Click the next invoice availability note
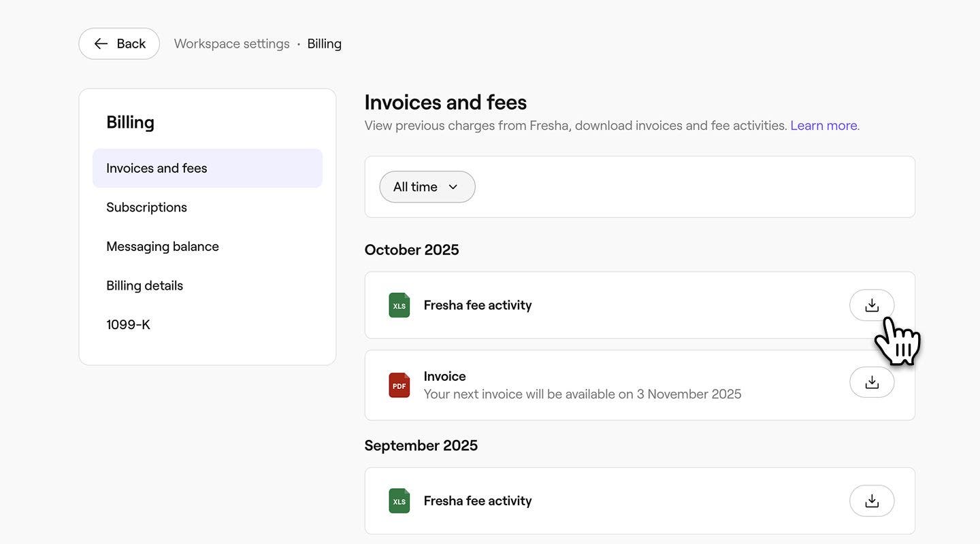 [582, 394]
